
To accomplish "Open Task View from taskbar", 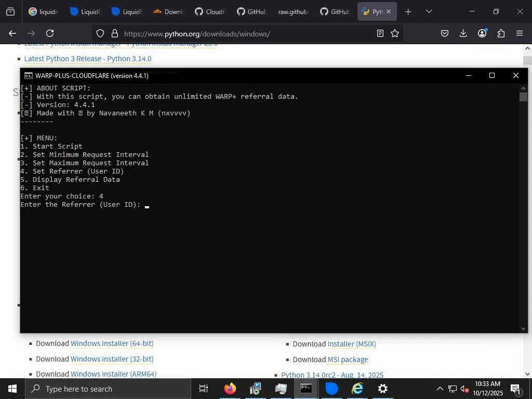I will point(204,389).
